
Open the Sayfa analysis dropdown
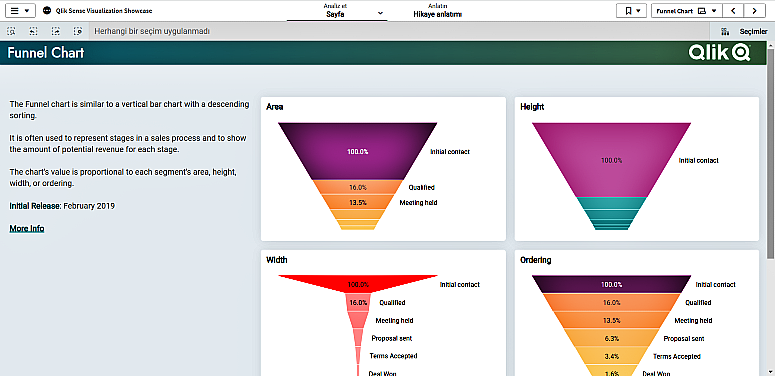click(337, 11)
